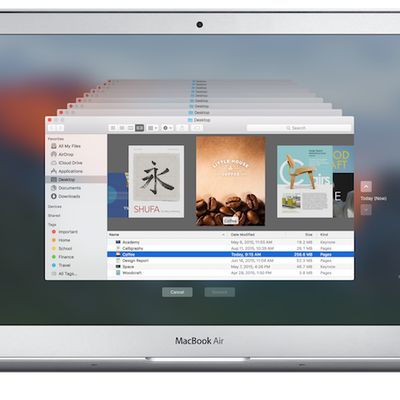
Task: Go back with left arrow button
Action: tap(52, 128)
